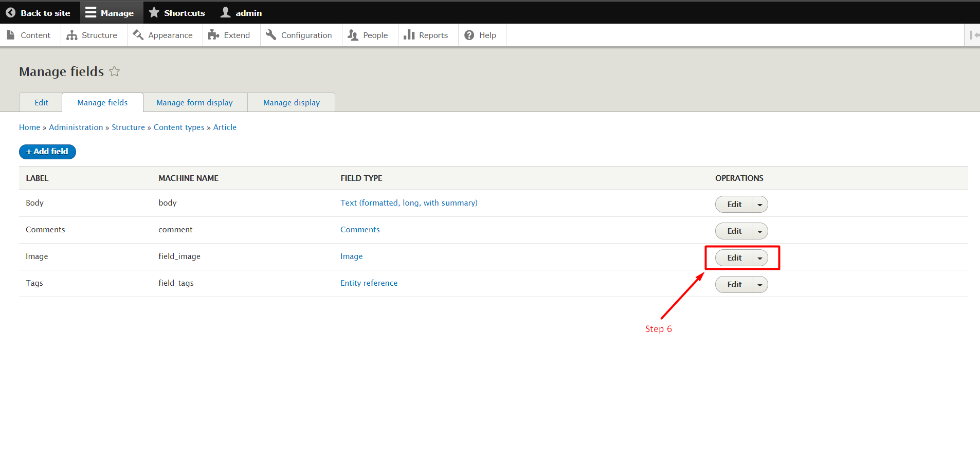Expand the Tags row operations dropdown arrow
980x461 pixels.
[760, 285]
